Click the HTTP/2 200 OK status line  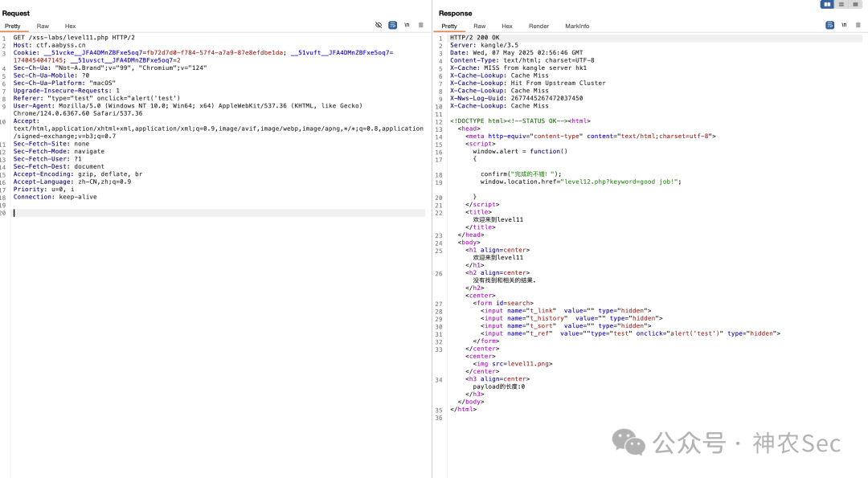click(x=474, y=38)
